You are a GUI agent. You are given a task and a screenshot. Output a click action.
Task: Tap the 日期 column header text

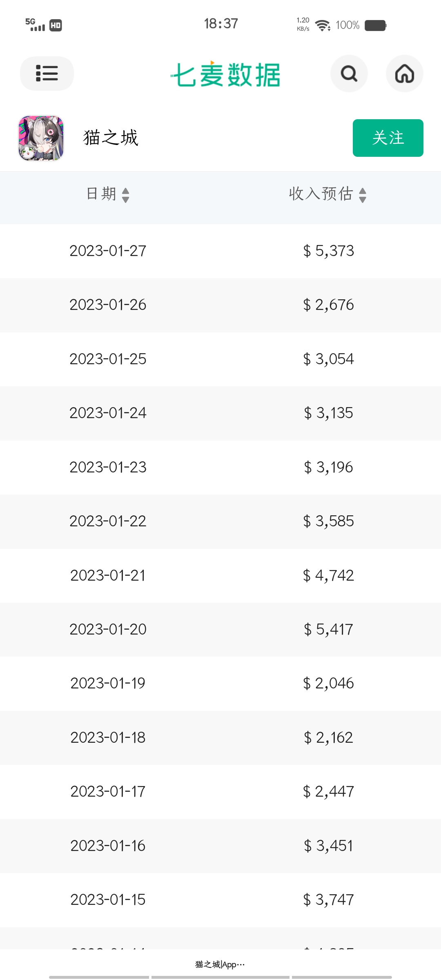[x=101, y=194]
